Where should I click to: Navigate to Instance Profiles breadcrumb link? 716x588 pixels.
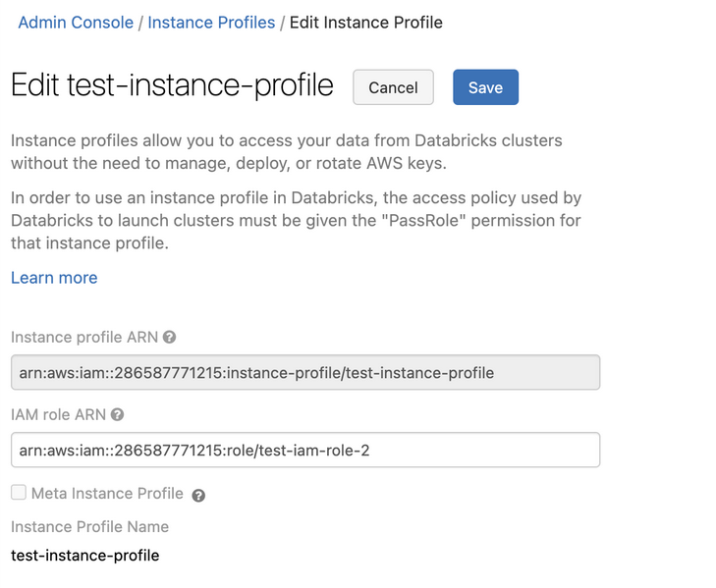click(x=211, y=22)
